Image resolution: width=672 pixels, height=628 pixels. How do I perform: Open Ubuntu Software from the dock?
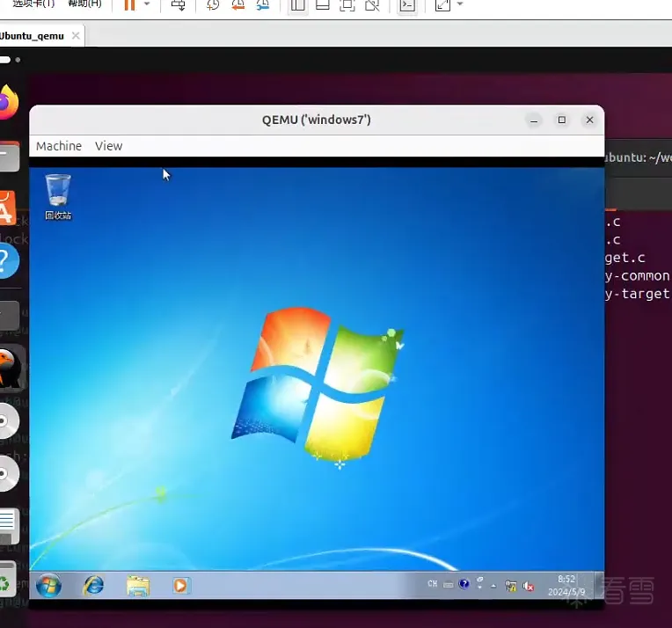coord(8,208)
